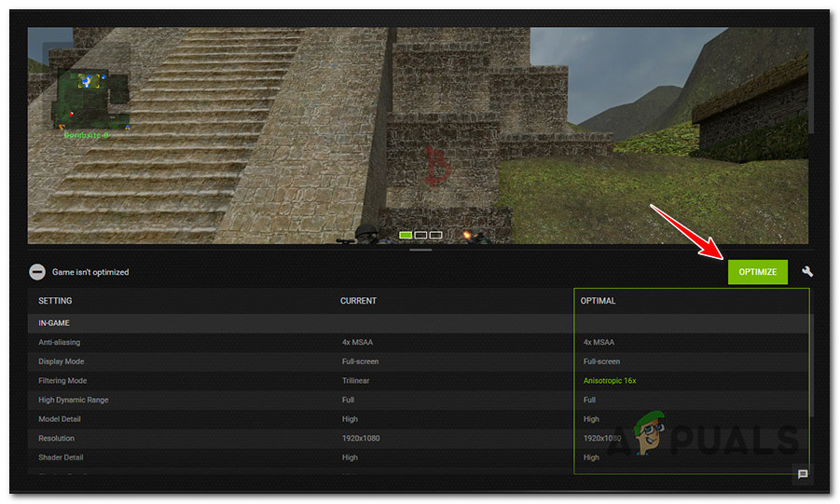This screenshot has width=840, height=504.
Task: Select the Shader Detail setting row
Action: tap(419, 457)
